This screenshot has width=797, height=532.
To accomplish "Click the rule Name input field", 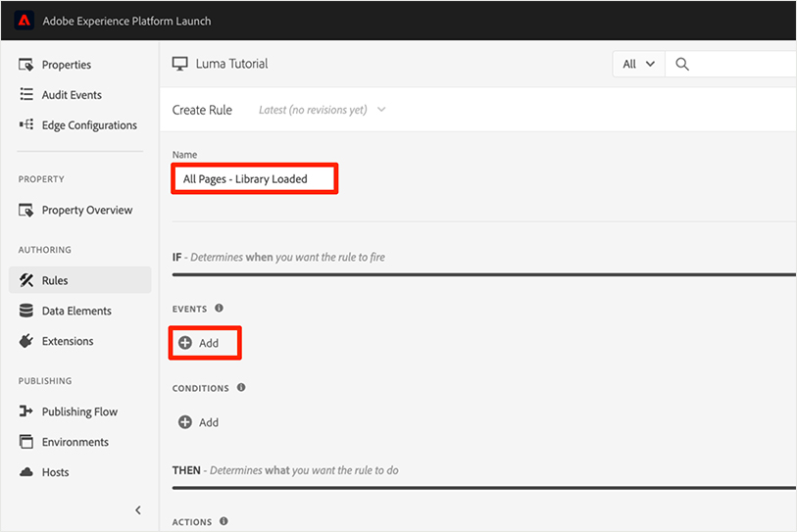I will [255, 178].
